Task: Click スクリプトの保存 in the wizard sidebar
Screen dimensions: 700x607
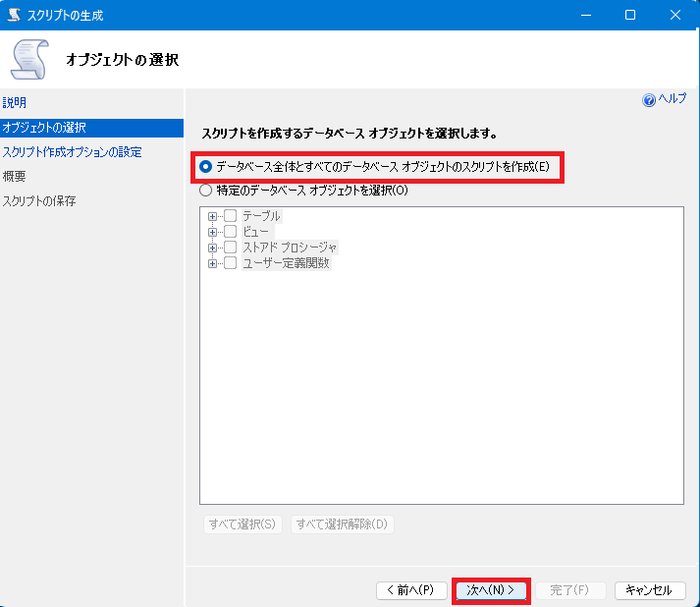Action: point(39,201)
